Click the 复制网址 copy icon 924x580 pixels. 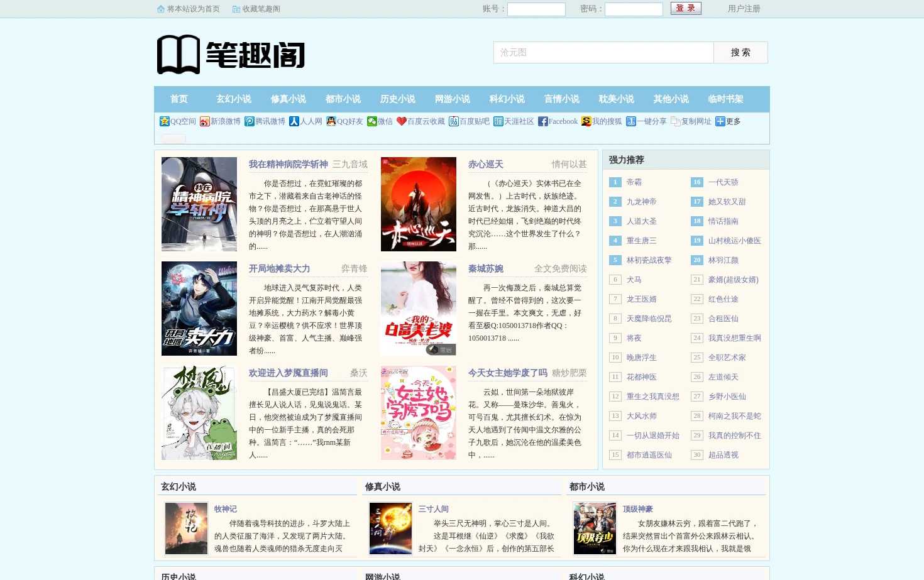676,121
